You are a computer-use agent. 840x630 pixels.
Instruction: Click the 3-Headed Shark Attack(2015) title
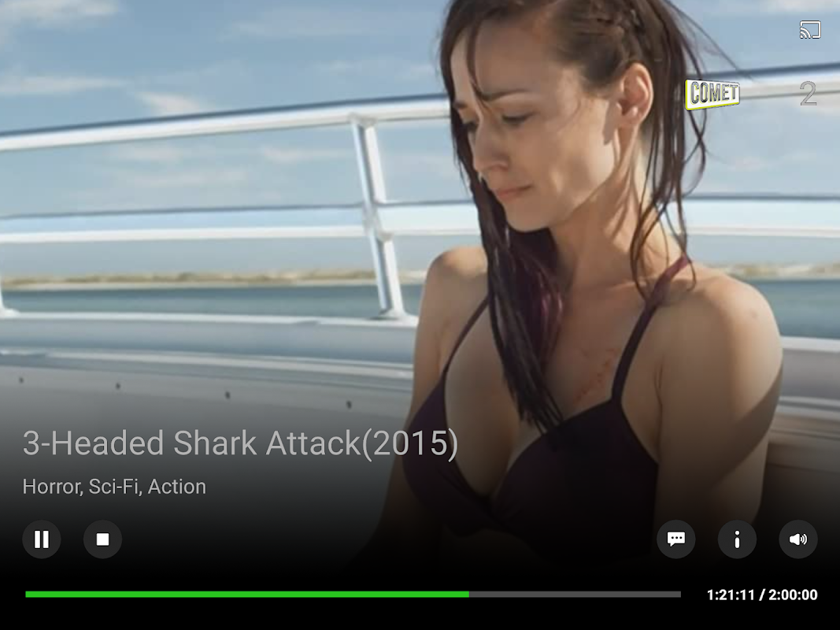[240, 443]
